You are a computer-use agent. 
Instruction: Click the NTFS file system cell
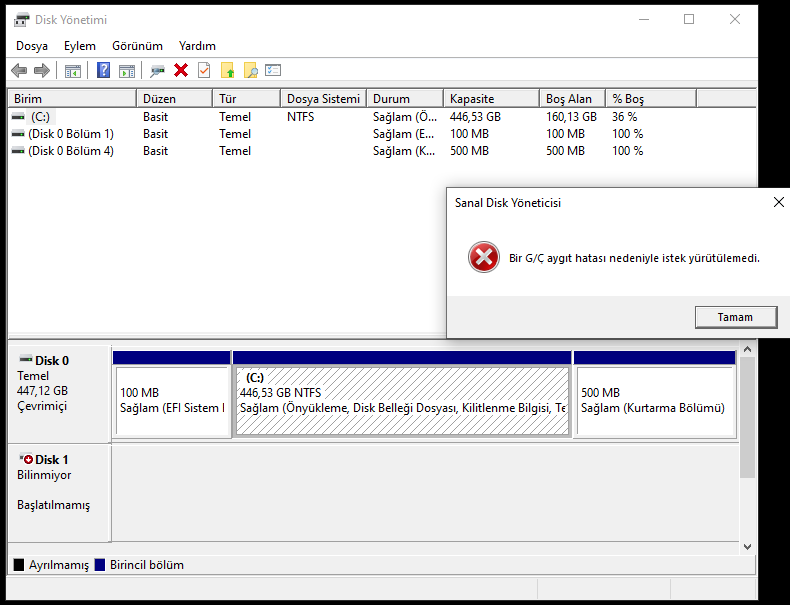300,117
